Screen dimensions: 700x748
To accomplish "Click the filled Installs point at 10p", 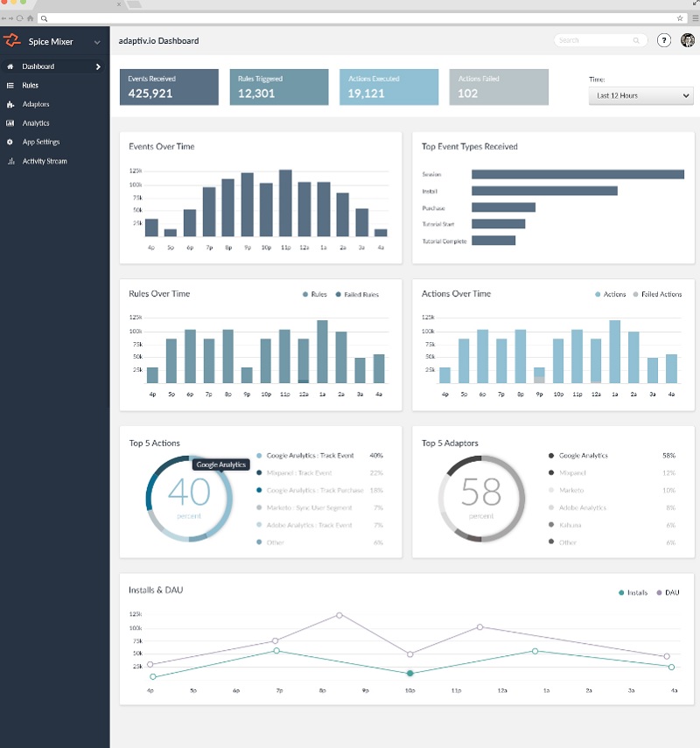I will point(409,673).
